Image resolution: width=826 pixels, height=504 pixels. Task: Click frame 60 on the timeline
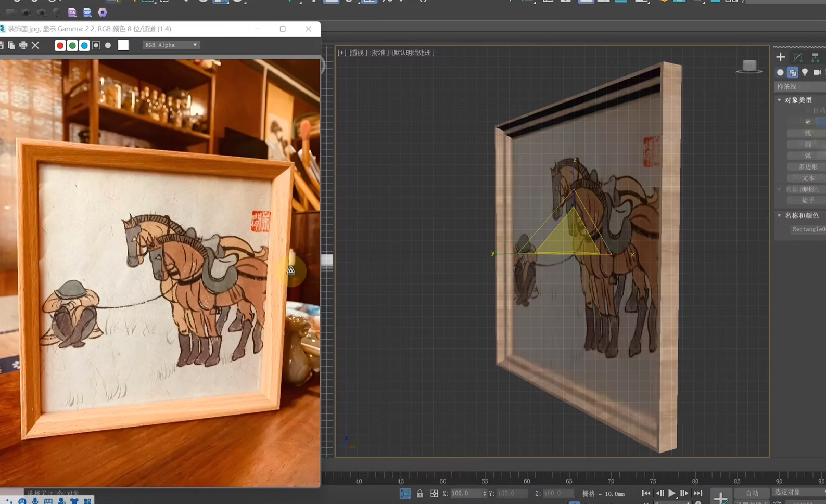(527, 481)
